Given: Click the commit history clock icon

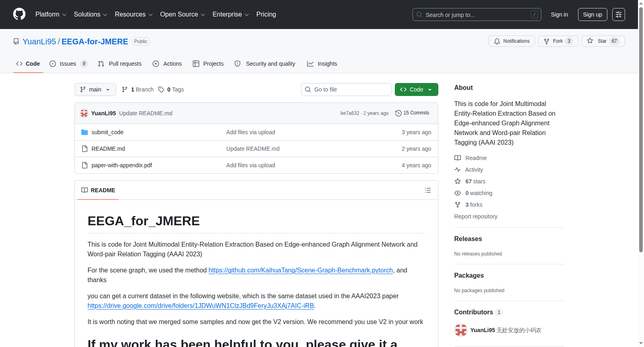Looking at the screenshot, I should pyautogui.click(x=398, y=113).
